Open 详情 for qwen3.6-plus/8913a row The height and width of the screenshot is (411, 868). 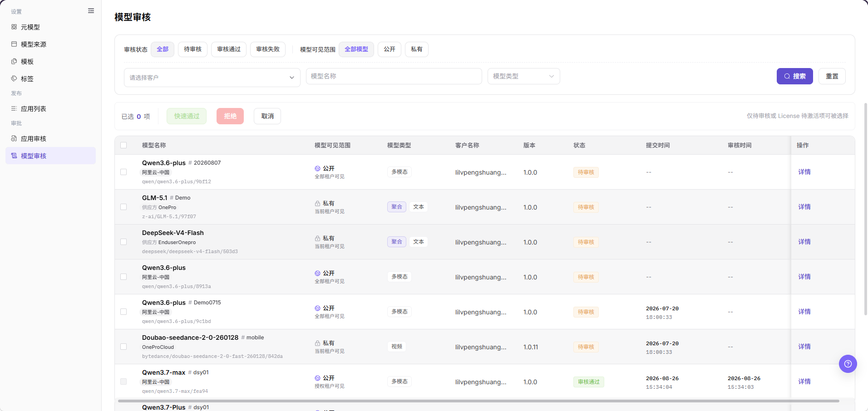click(x=804, y=277)
